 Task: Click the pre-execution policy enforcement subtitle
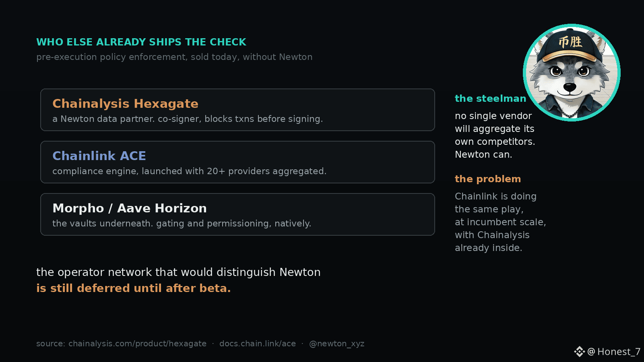coord(174,57)
